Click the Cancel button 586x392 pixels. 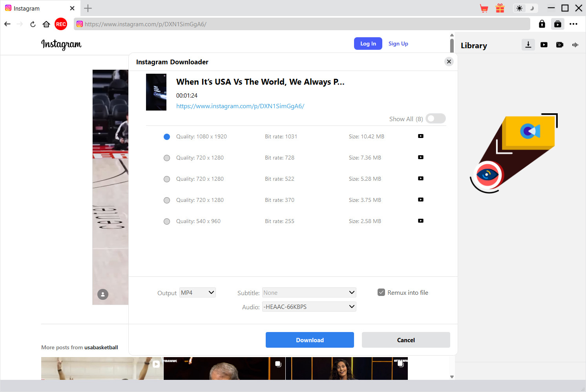[x=406, y=340]
